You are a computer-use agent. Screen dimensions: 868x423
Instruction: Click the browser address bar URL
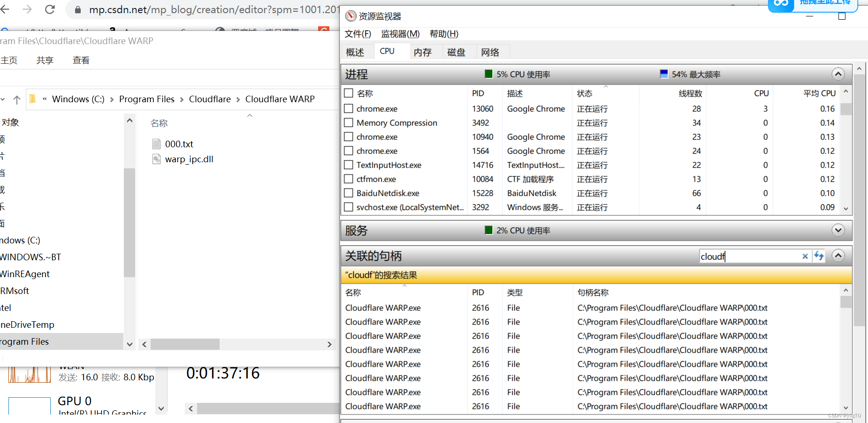pyautogui.click(x=213, y=9)
